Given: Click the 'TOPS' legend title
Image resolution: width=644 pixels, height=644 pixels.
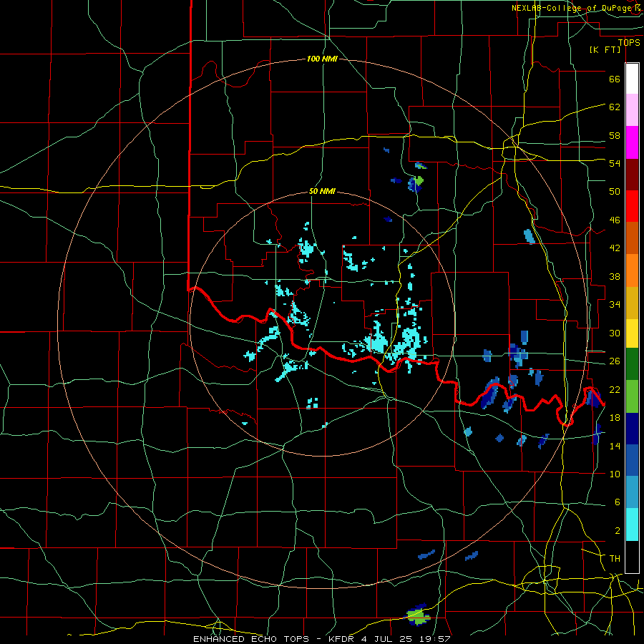Looking at the screenshot, I should 629,43.
